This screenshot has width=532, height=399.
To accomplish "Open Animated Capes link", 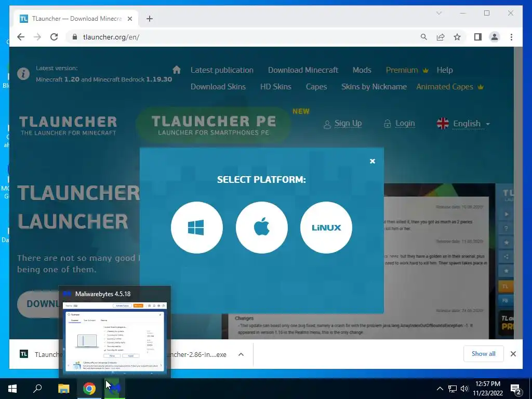I will pyautogui.click(x=449, y=87).
